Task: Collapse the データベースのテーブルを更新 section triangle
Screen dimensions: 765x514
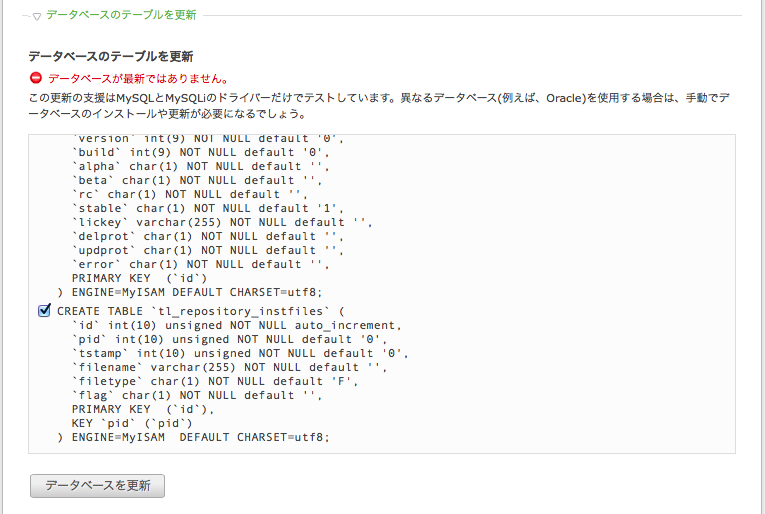Action: [37, 17]
